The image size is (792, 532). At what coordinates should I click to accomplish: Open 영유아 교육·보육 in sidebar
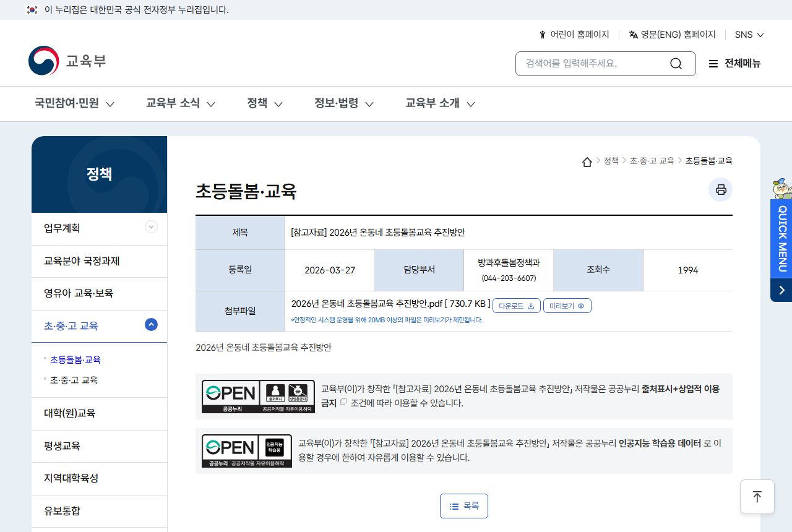click(99, 294)
